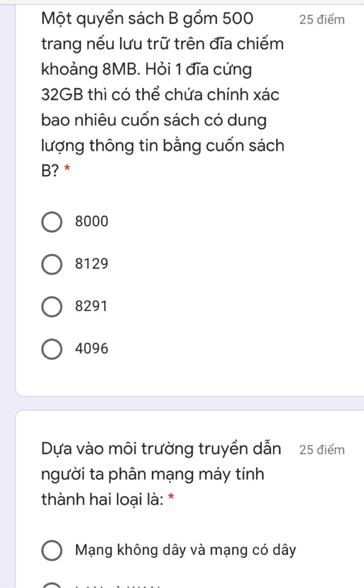The width and height of the screenshot is (364, 588).
Task: Click the '8129' answer label text
Action: point(91,264)
